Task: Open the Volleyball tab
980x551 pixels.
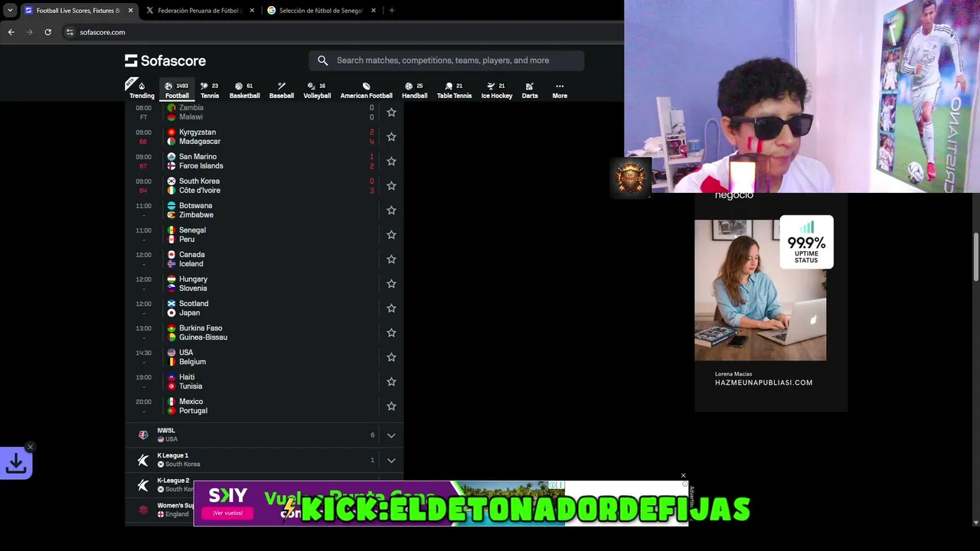Action: pos(317,90)
